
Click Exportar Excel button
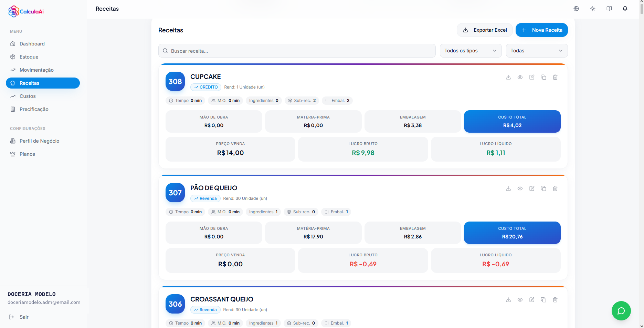485,30
